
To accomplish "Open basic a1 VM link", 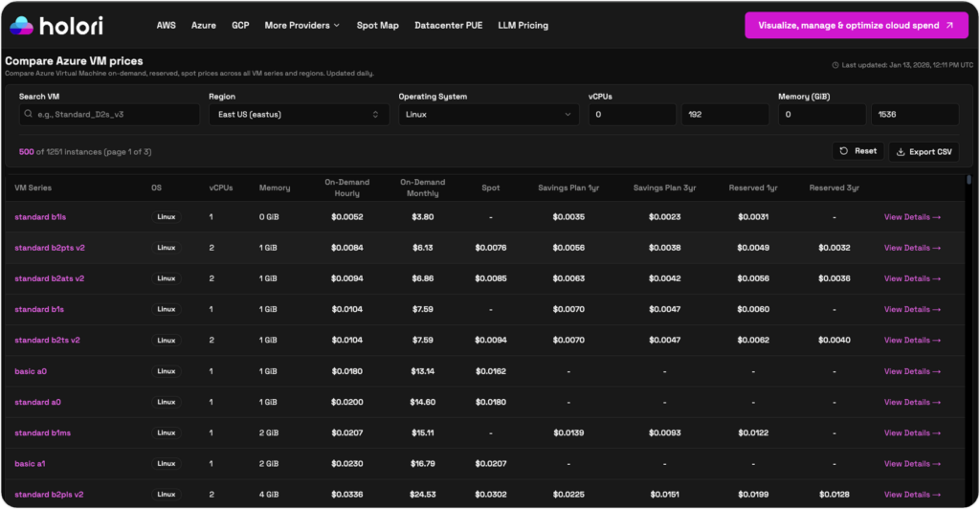I will click(x=30, y=464).
